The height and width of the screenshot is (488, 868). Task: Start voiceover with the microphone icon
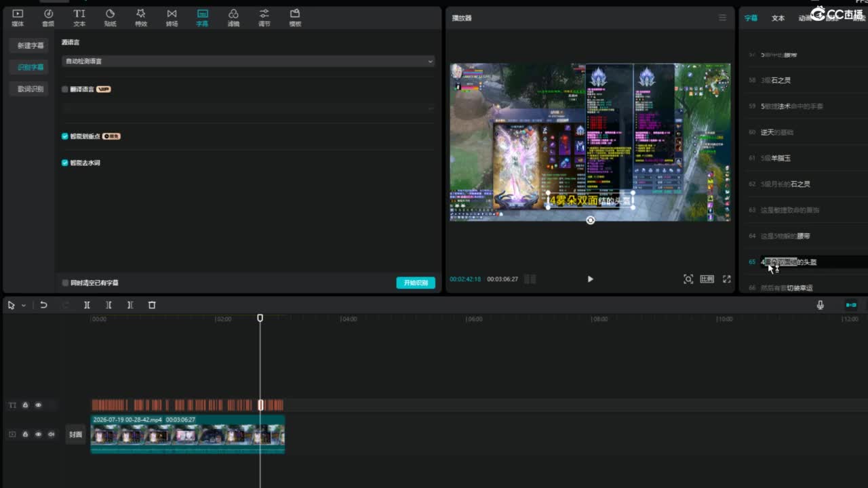[x=820, y=305]
